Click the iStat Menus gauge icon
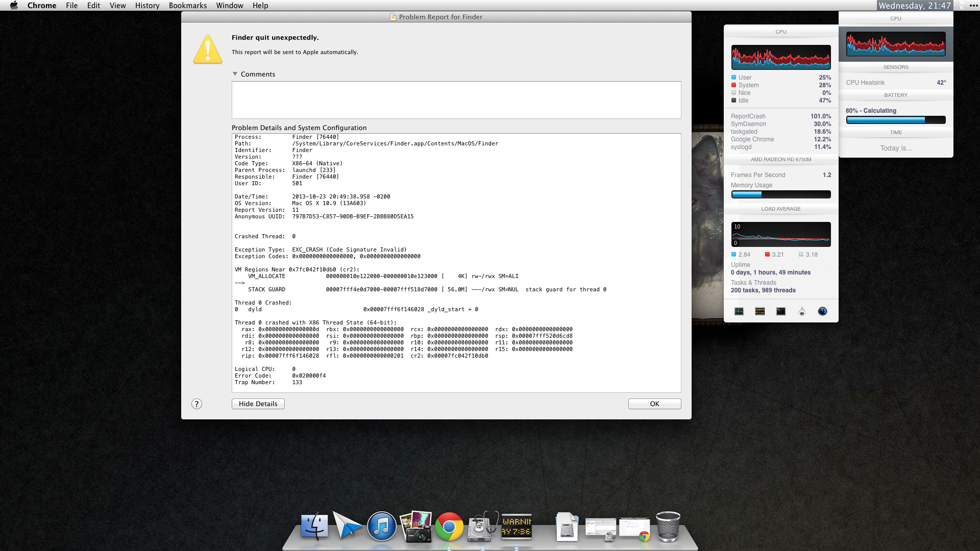Image resolution: width=980 pixels, height=551 pixels. [x=822, y=311]
